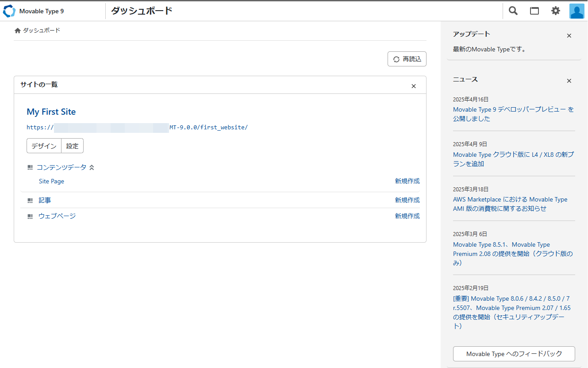Image resolution: width=588 pixels, height=368 pixels.
Task: Collapse コンテンツデータ with the double chevron
Action: (92, 167)
